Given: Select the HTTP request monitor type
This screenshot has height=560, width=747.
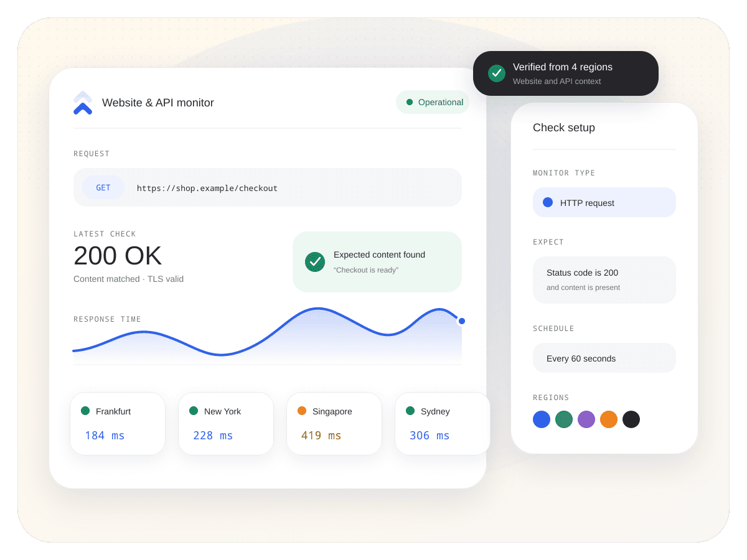Looking at the screenshot, I should point(604,202).
